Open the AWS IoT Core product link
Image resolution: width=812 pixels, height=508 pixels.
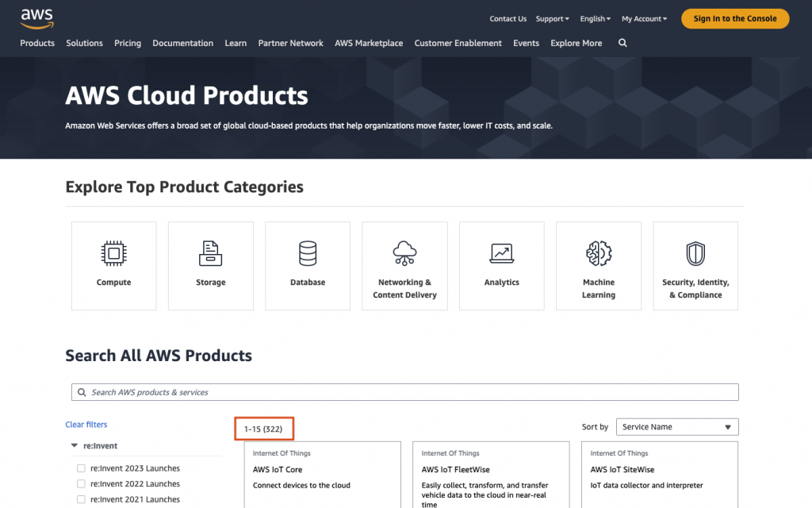pos(278,470)
